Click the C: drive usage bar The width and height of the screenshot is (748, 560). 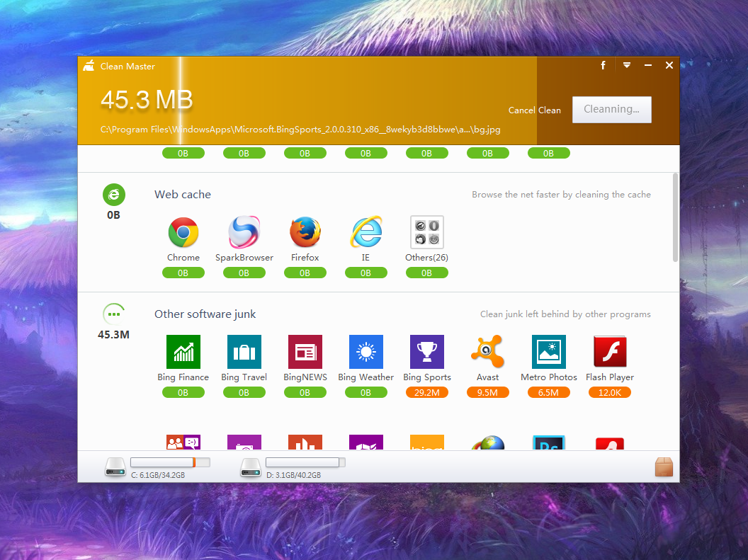(x=170, y=462)
